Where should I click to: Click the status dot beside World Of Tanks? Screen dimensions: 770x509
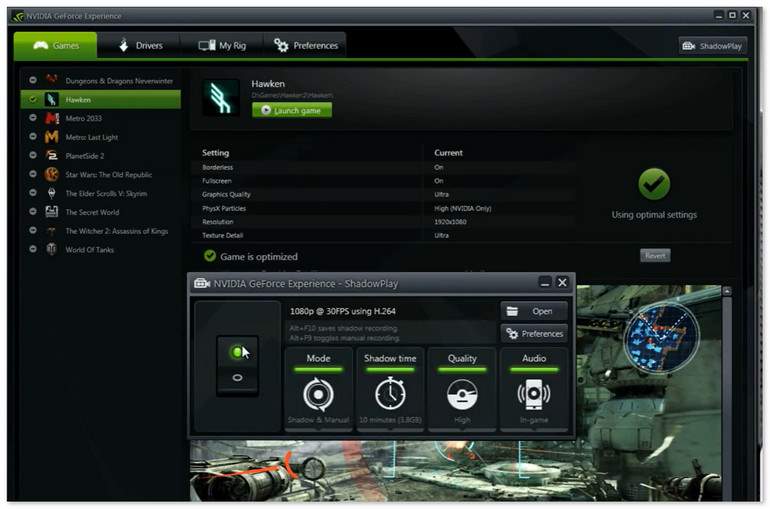click(33, 249)
